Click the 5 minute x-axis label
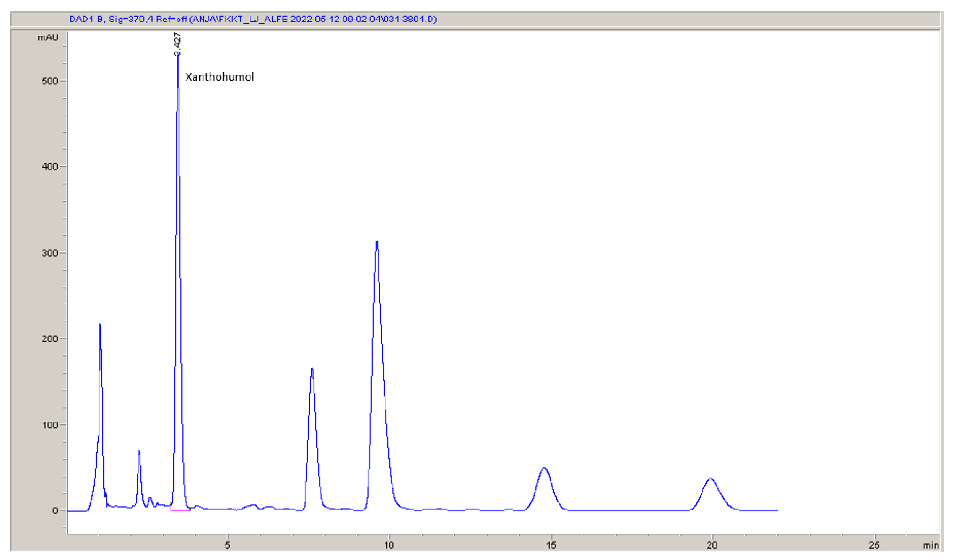This screenshot has width=953, height=560. (x=227, y=545)
